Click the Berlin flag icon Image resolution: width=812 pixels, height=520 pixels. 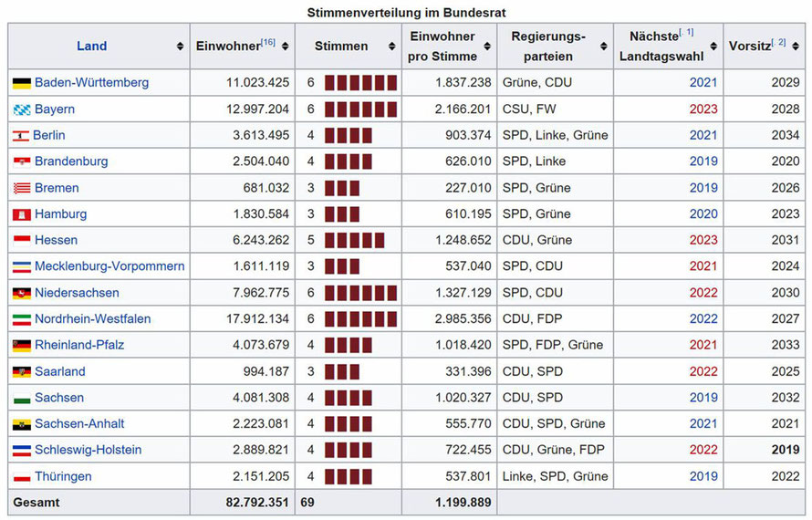point(21,136)
